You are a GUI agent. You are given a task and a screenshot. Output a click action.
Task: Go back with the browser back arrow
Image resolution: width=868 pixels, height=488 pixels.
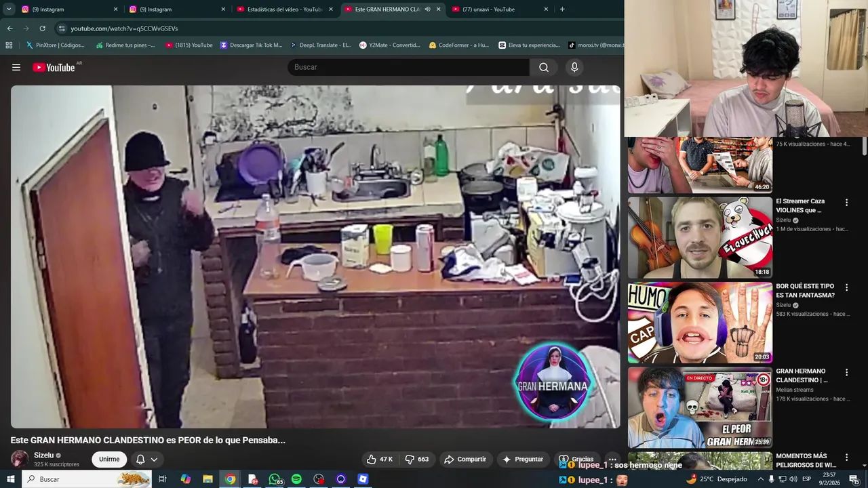(9, 28)
